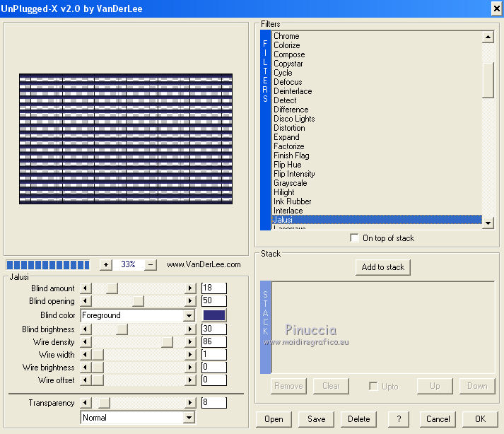
Task: Click the Open button
Action: (x=274, y=419)
